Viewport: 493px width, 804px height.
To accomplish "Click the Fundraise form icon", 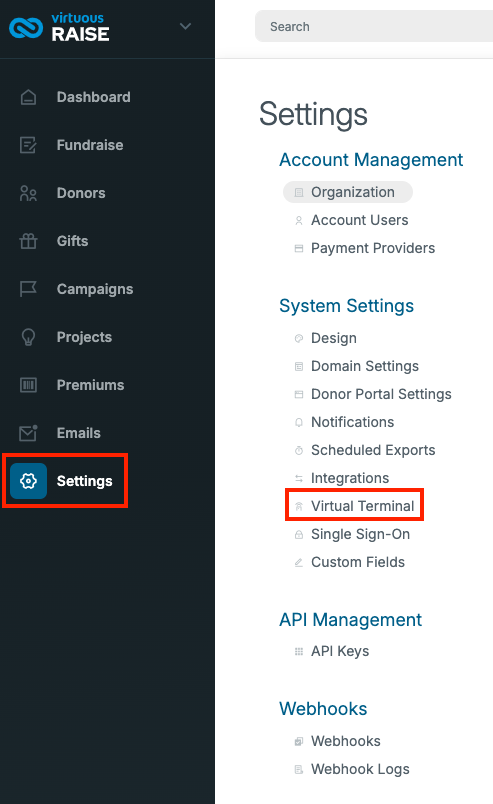I will point(28,145).
